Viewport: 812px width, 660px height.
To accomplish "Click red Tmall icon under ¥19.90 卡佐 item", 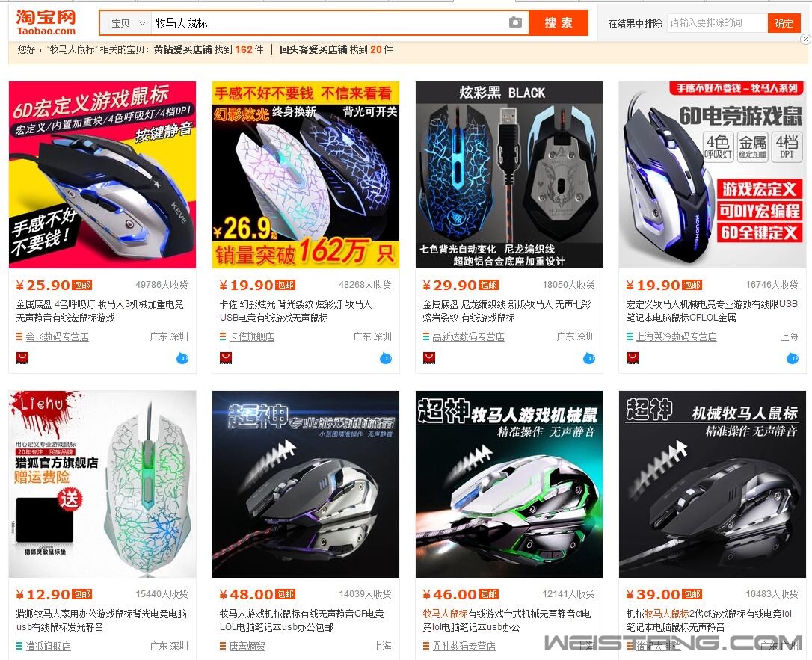I will [x=226, y=358].
